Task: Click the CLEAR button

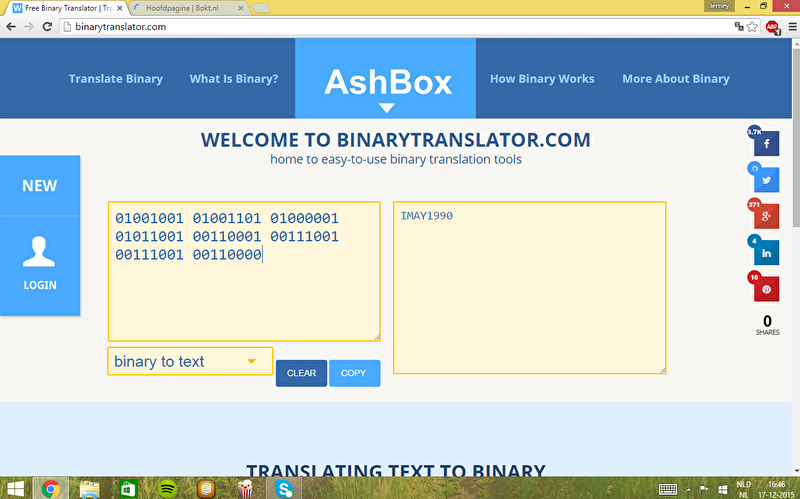Action: coord(301,373)
